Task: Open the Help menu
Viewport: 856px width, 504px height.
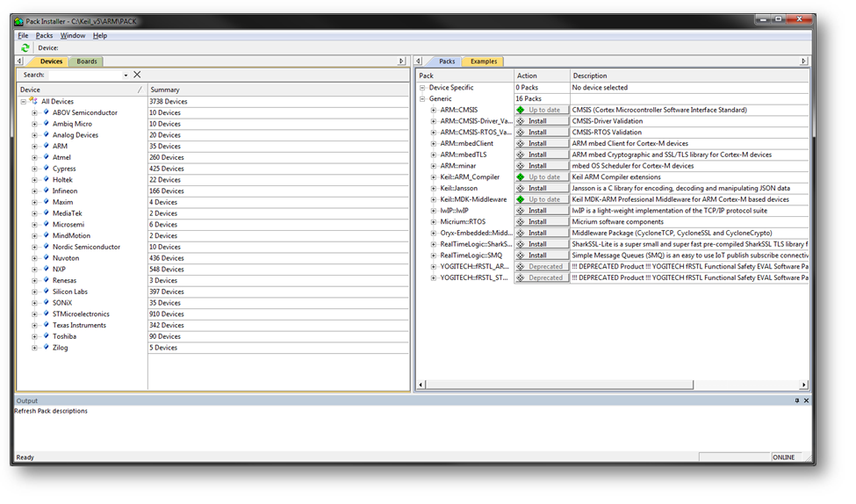Action: (100, 35)
